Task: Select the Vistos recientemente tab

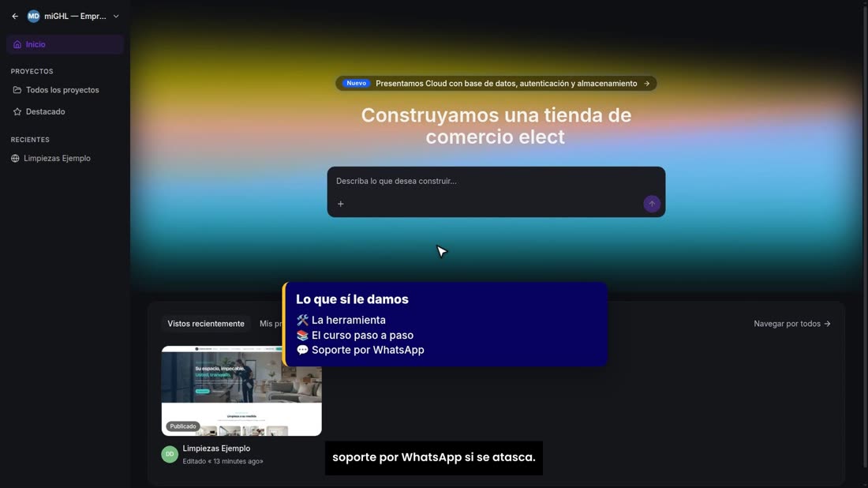Action: pyautogui.click(x=206, y=324)
